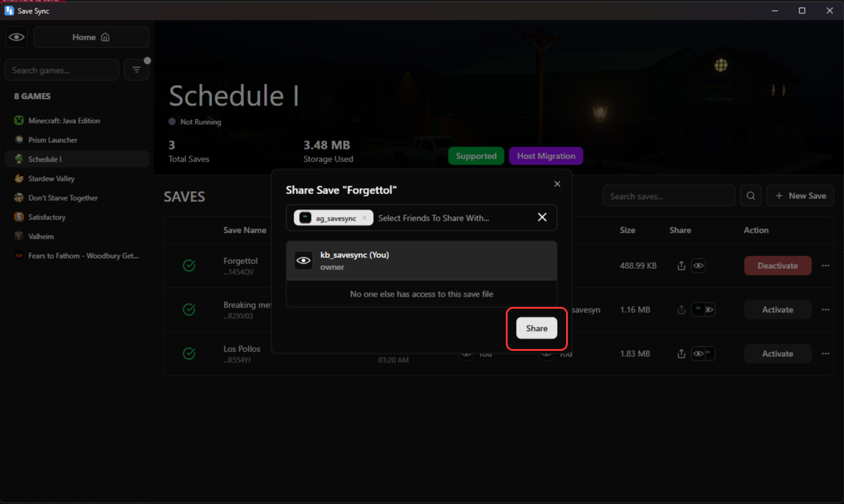Open more options for the Forgettol row
Viewport: 844px width, 504px height.
pos(825,266)
